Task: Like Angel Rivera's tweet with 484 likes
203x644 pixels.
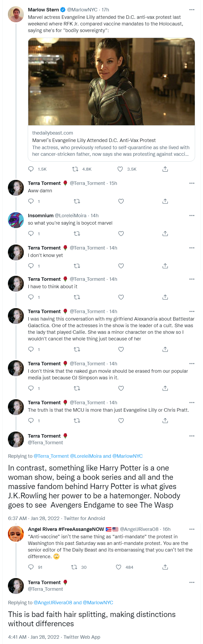Action: (x=119, y=567)
